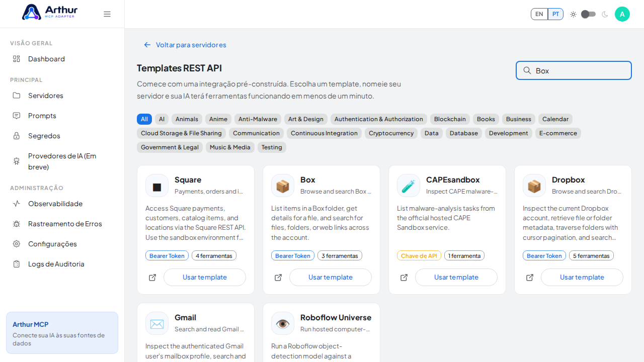This screenshot has width=644, height=362.
Task: Filter templates by Development category
Action: click(509, 133)
